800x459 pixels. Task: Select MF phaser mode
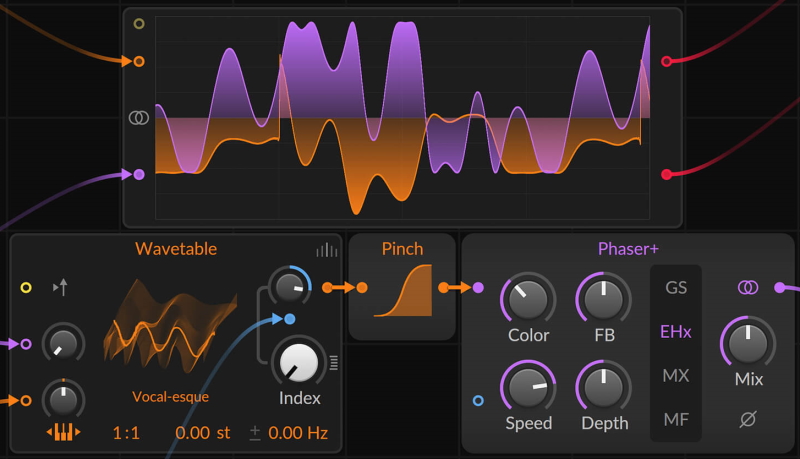point(676,420)
